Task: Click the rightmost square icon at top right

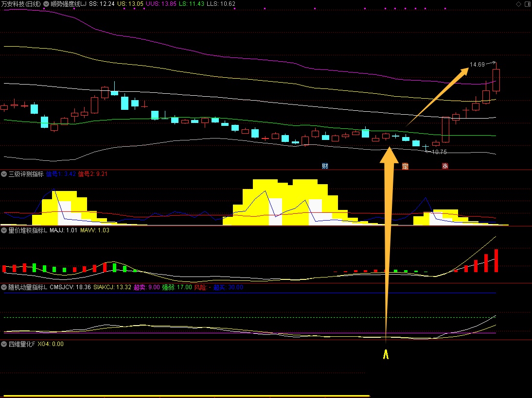Action: [527, 3]
